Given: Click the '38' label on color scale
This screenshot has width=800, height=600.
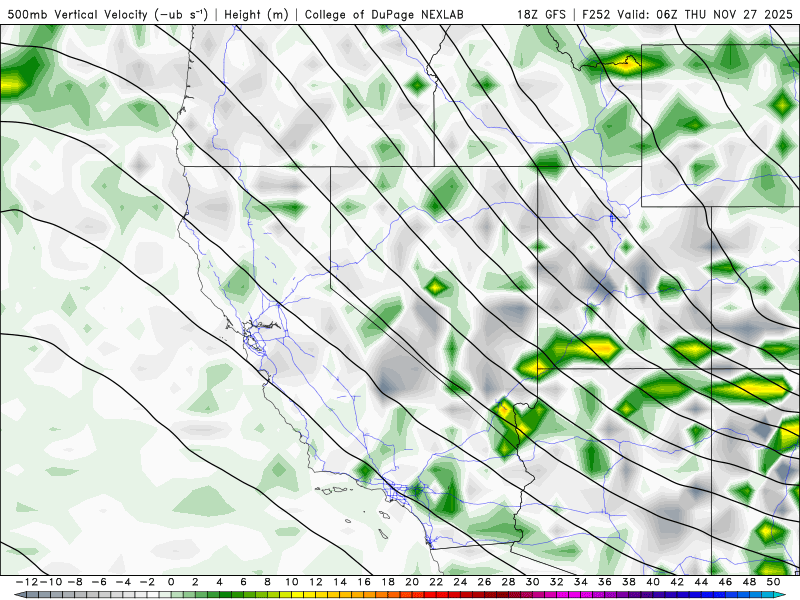Looking at the screenshot, I should tap(629, 582).
